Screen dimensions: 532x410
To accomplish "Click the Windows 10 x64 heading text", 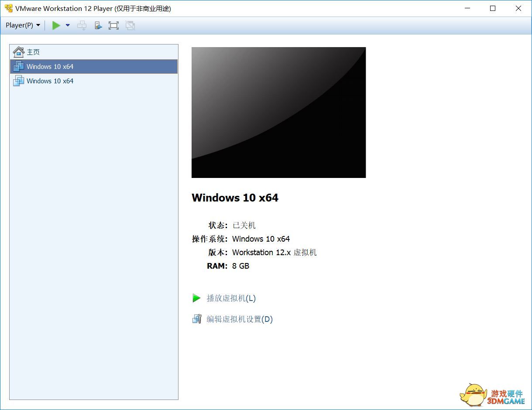I will click(x=235, y=198).
